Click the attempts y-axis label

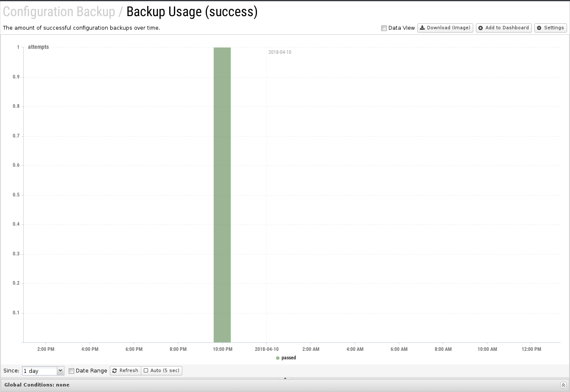click(38, 47)
